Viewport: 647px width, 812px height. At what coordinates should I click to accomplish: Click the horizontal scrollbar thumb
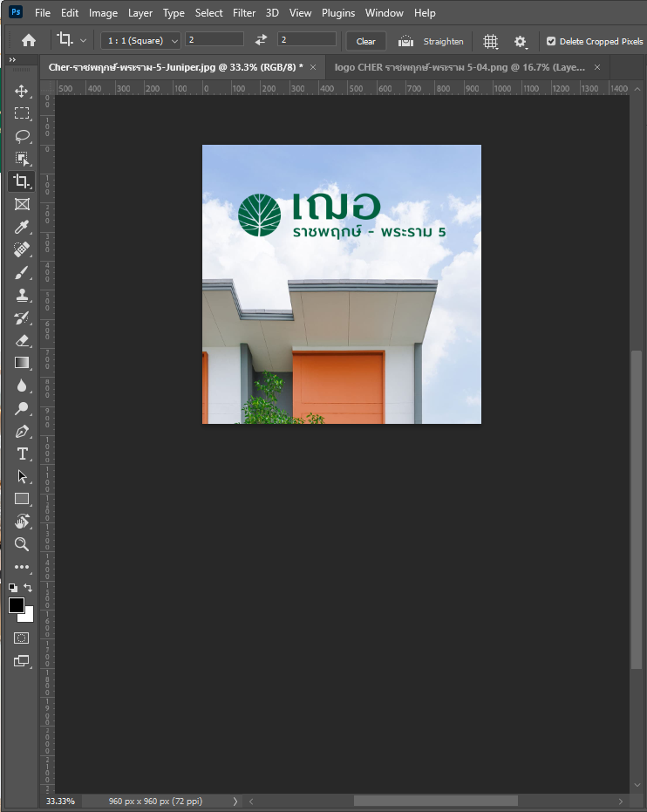(x=435, y=802)
